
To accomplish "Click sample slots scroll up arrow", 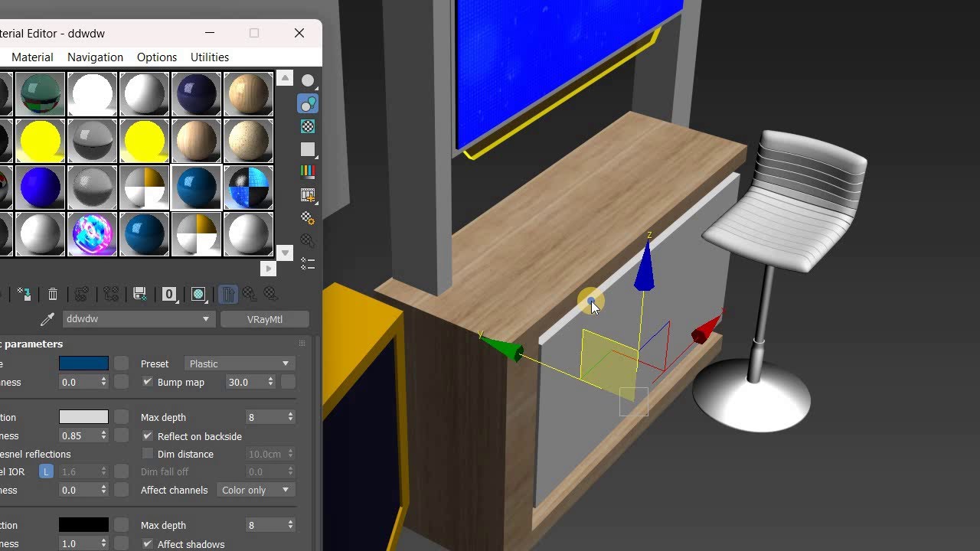I will point(285,78).
